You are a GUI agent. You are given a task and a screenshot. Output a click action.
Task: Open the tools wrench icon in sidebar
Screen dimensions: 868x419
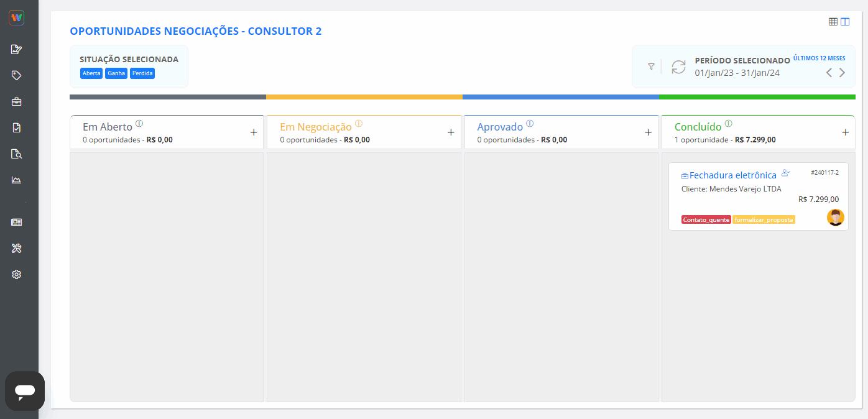click(17, 249)
